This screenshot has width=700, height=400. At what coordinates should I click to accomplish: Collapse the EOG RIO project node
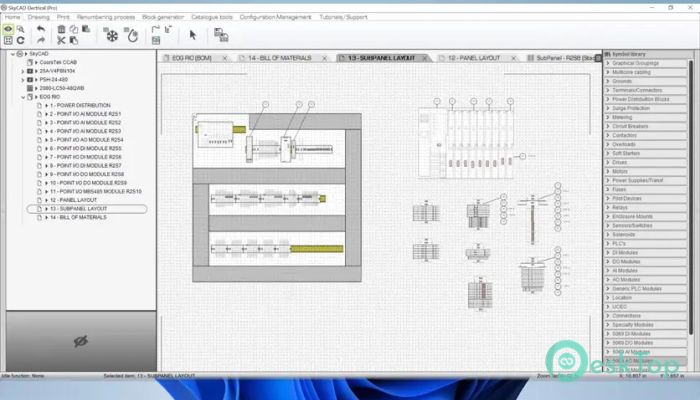pos(23,97)
